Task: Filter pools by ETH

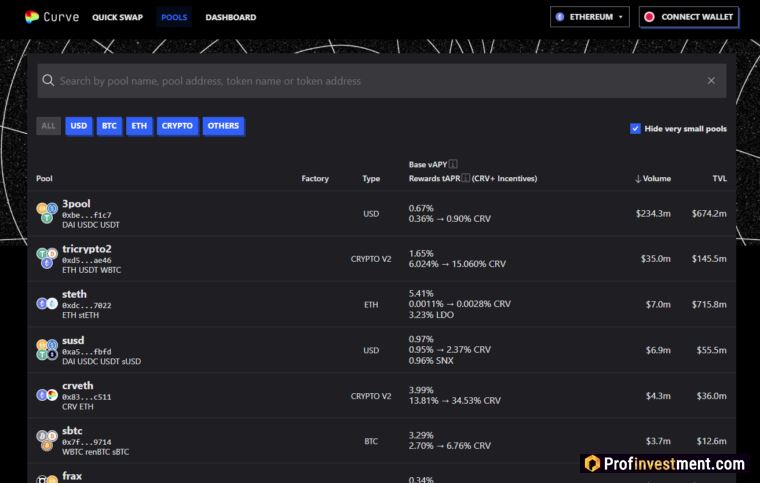Action: pyautogui.click(x=139, y=126)
